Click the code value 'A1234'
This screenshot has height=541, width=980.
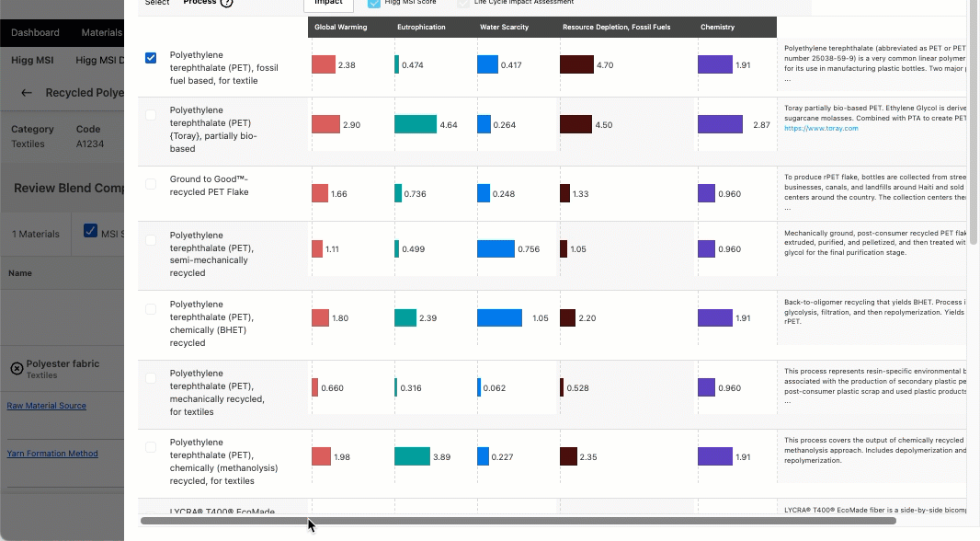90,144
